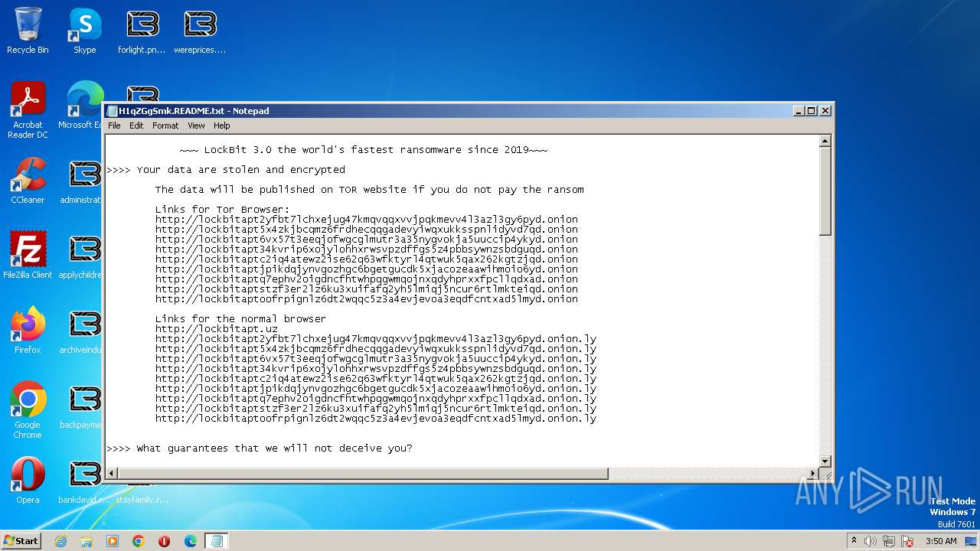
Task: Click the Show desktop button
Action: 972,541
